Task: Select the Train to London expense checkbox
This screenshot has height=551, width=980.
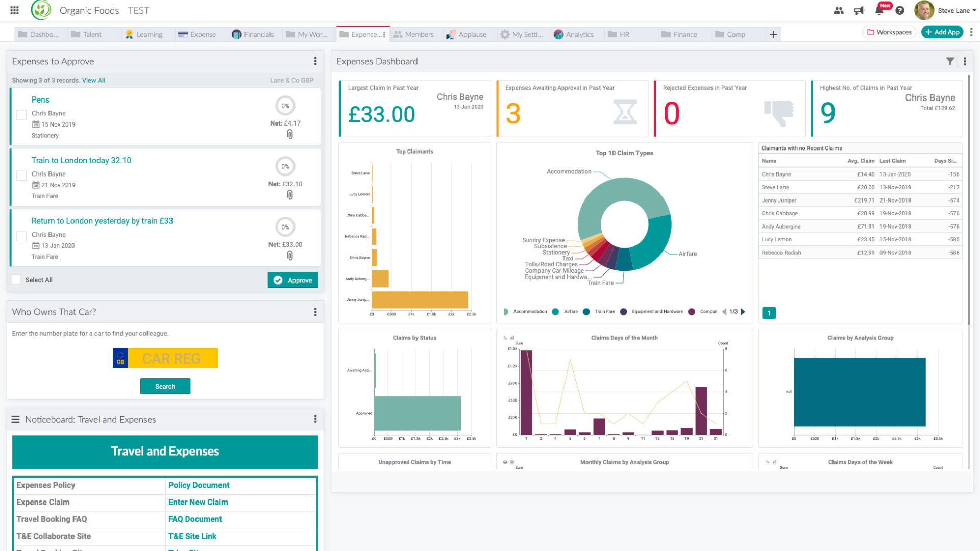Action: click(x=21, y=175)
